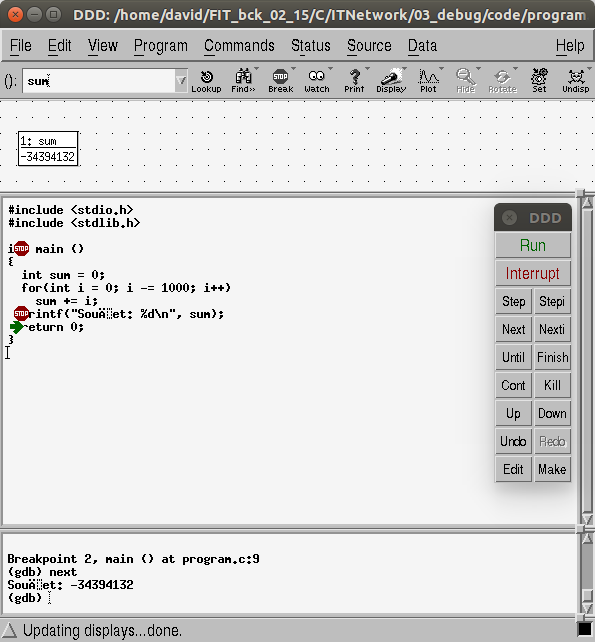This screenshot has width=595, height=642.
Task: Click the Undo button
Action: point(514,441)
